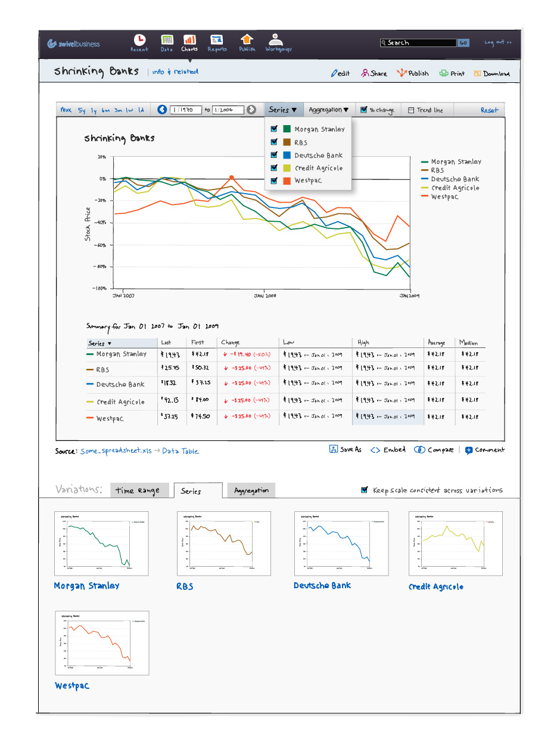Image resolution: width=560 pixels, height=752 pixels.
Task: Enable the Trend line checkbox
Action: (411, 110)
